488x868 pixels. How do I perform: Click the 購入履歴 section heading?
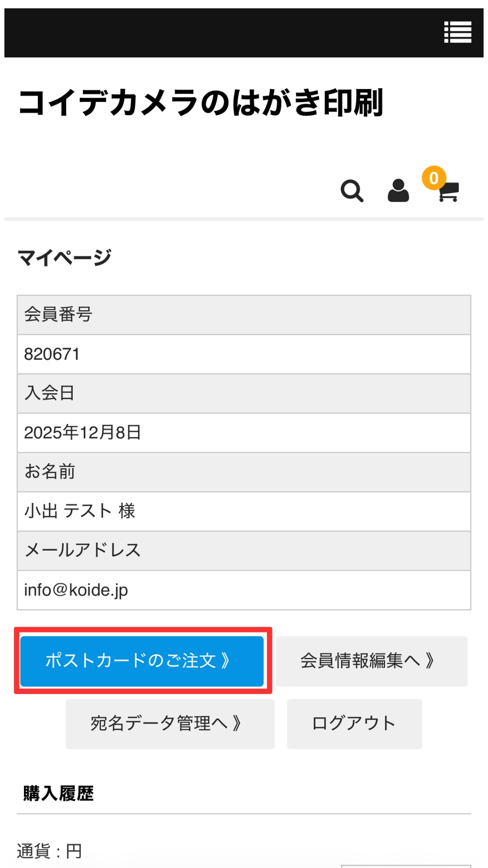pos(58,793)
